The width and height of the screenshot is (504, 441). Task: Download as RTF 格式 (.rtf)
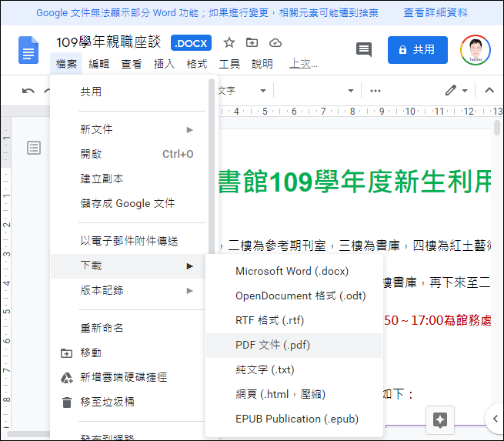tap(294, 320)
